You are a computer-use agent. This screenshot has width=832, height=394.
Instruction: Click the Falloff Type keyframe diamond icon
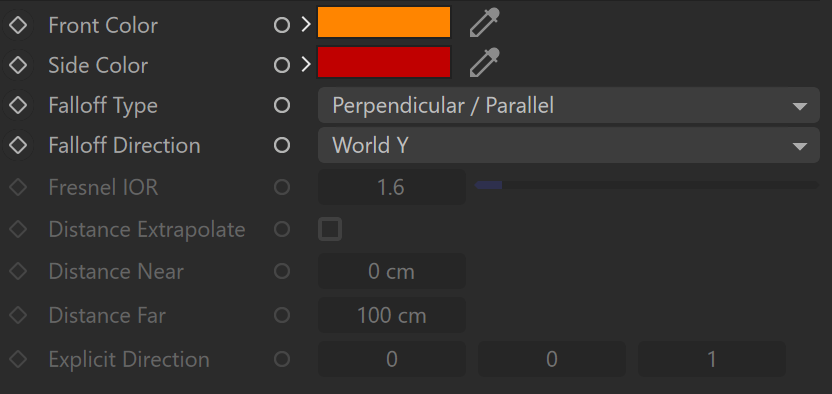point(18,105)
